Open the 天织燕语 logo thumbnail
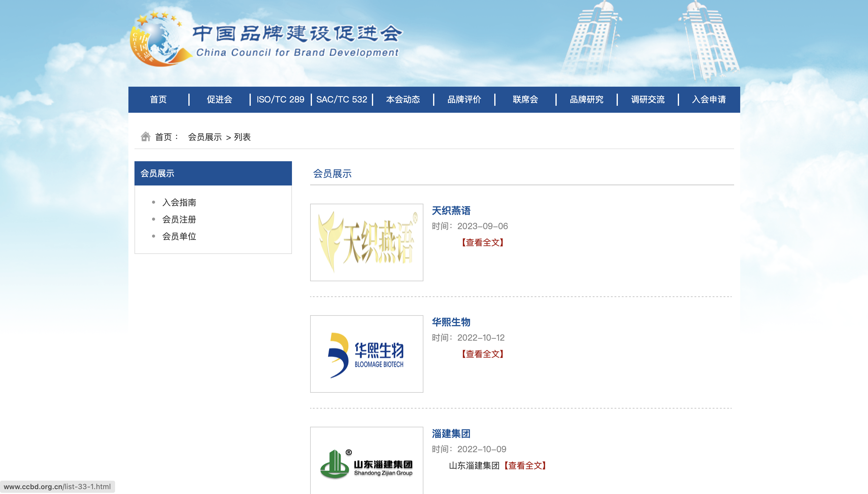Screen dimensions: 868x494 [x=366, y=242]
